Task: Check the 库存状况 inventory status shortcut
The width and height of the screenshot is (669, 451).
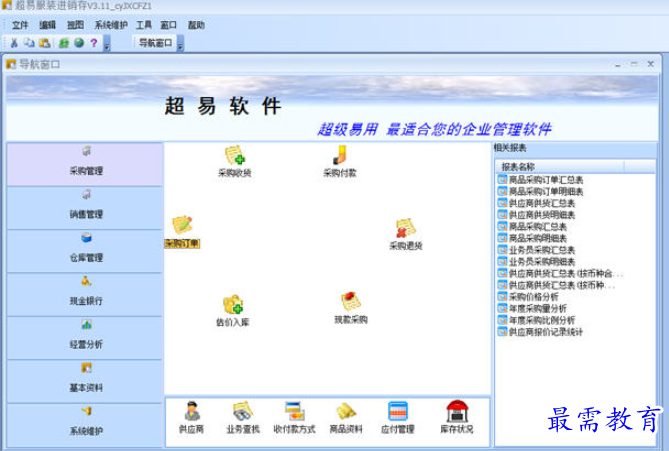Action: 457,417
